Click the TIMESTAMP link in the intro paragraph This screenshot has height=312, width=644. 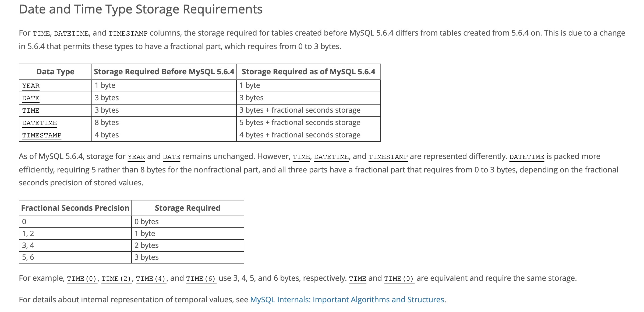pos(128,33)
